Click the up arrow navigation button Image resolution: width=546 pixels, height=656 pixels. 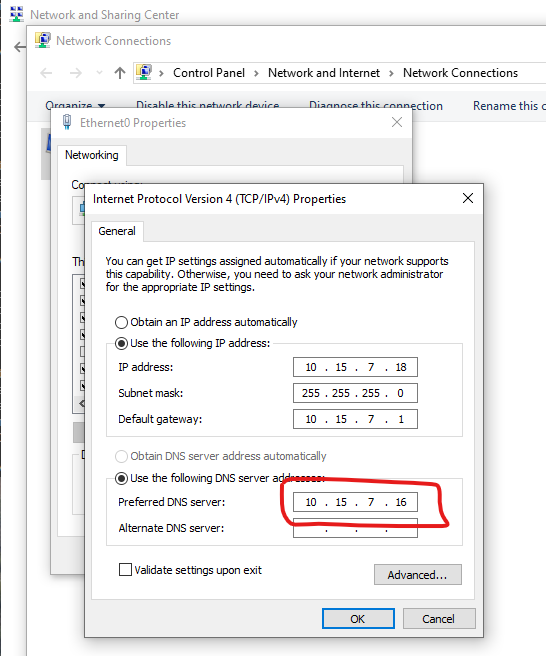[x=120, y=73]
